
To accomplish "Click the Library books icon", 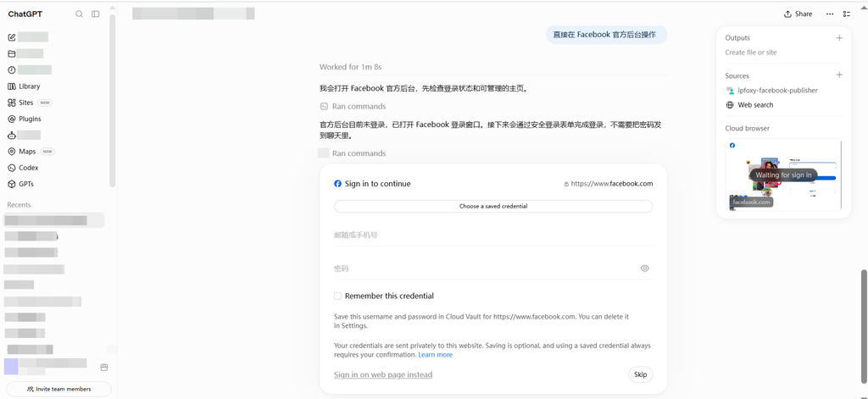I will (12, 86).
